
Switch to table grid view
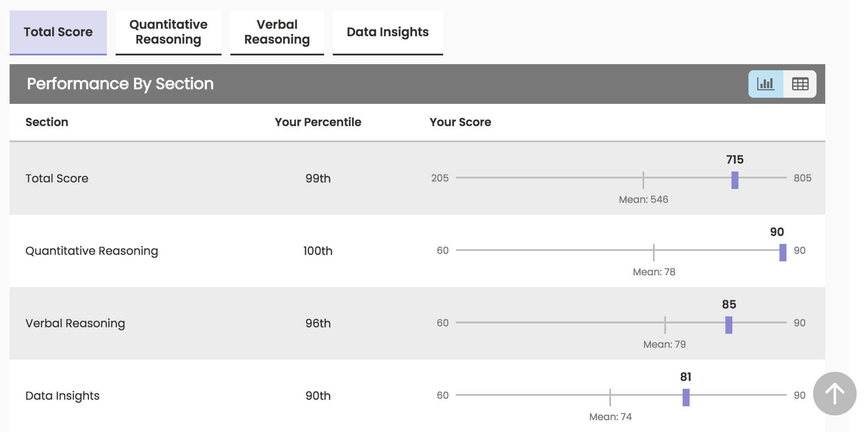pyautogui.click(x=800, y=84)
